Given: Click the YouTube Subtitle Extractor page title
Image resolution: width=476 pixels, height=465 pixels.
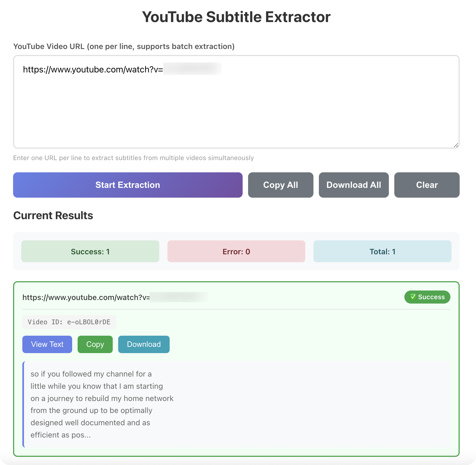Looking at the screenshot, I should click(236, 17).
